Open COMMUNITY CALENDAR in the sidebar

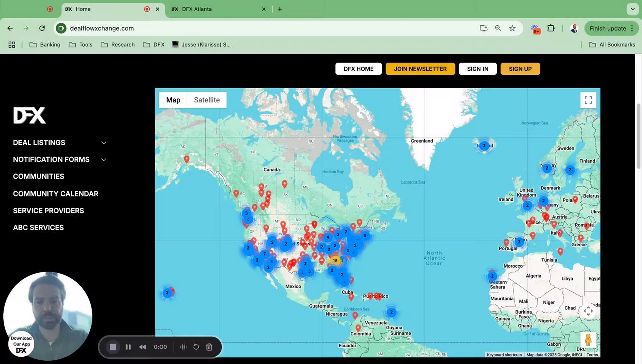point(56,194)
